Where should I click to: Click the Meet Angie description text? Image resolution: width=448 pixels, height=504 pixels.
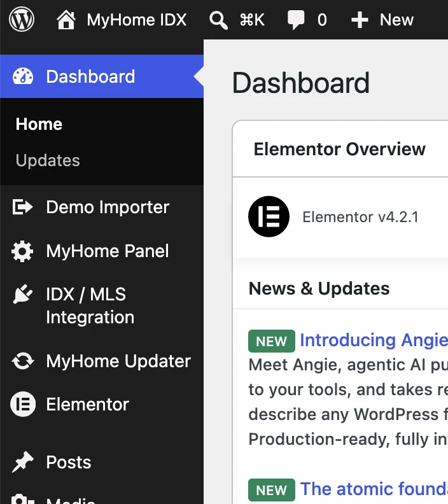(348, 402)
